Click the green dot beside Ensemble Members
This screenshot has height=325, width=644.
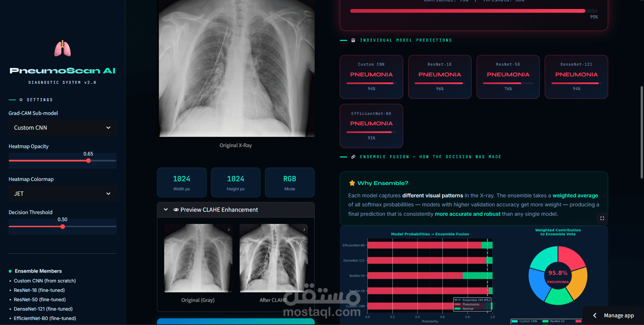(x=10, y=271)
